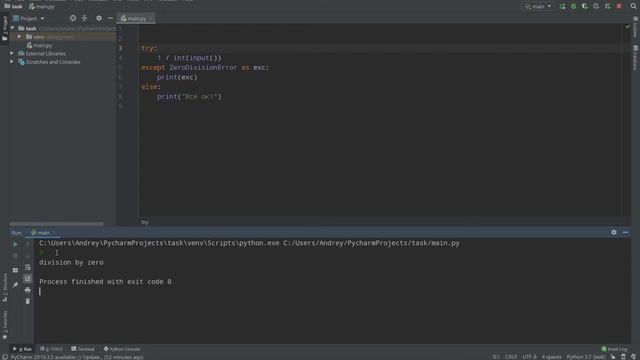Restore layout icon in Run panel

[x=15, y=270]
